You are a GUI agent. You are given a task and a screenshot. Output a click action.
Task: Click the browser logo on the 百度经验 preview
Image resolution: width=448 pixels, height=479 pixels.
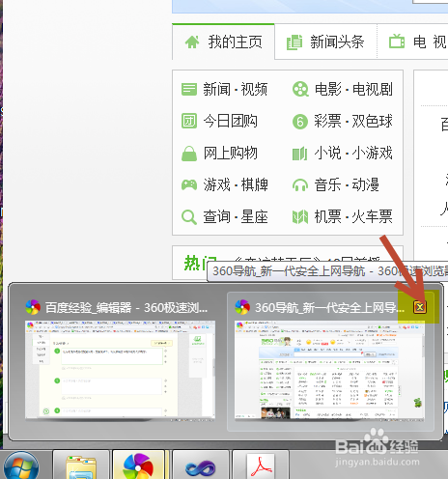pyautogui.click(x=33, y=307)
